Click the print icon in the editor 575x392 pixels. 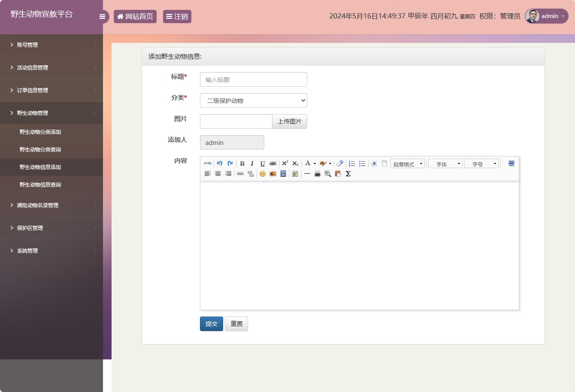[318, 174]
